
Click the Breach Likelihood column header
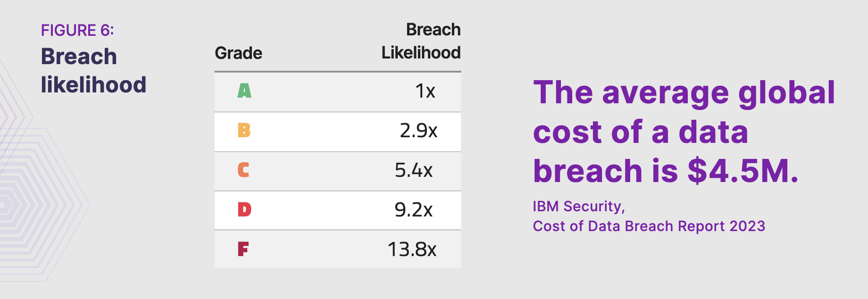coord(421,41)
